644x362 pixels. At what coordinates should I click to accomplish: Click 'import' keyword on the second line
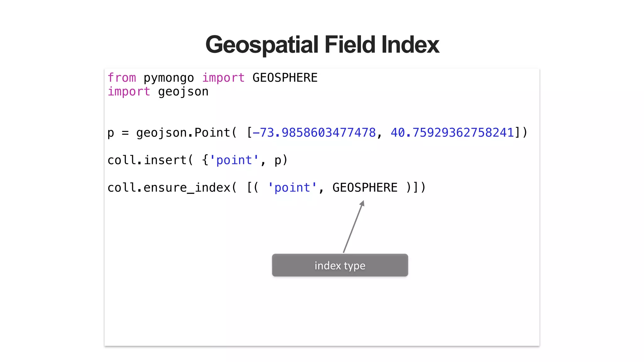coord(129,91)
